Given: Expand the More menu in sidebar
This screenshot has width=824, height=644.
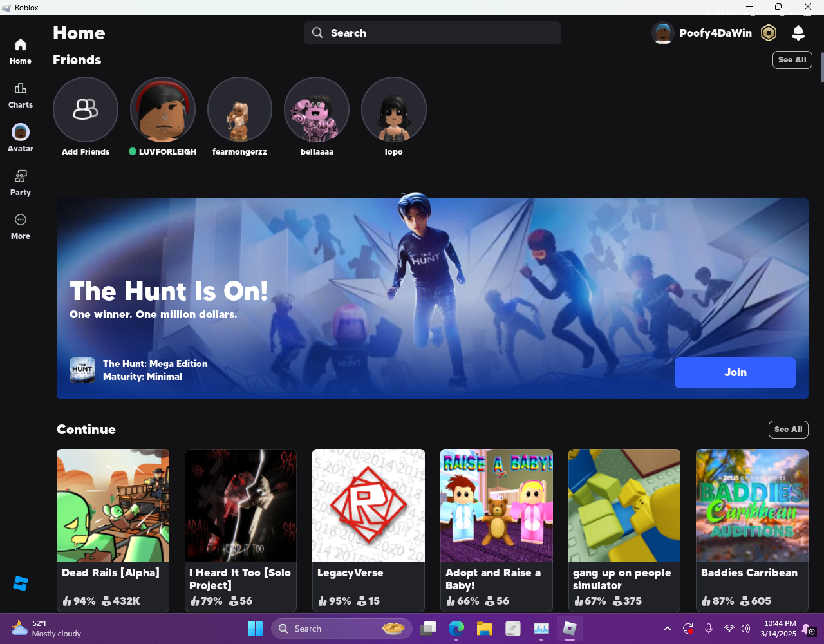Looking at the screenshot, I should pyautogui.click(x=21, y=227).
